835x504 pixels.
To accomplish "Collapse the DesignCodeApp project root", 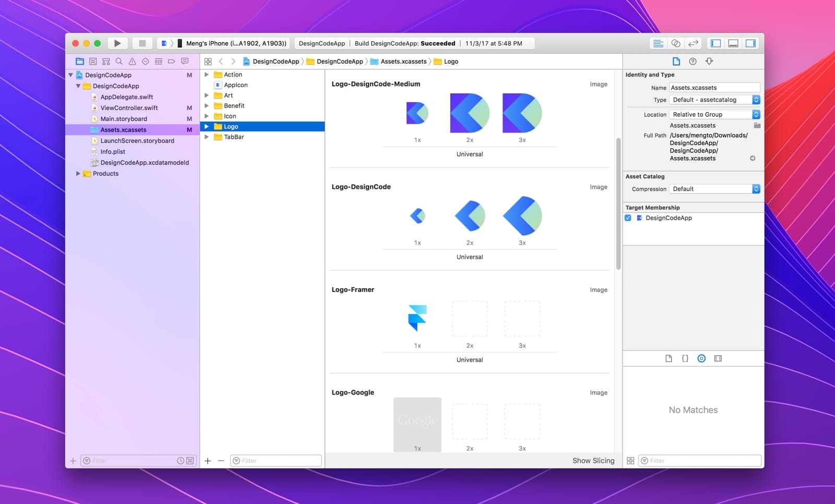I will 70,75.
